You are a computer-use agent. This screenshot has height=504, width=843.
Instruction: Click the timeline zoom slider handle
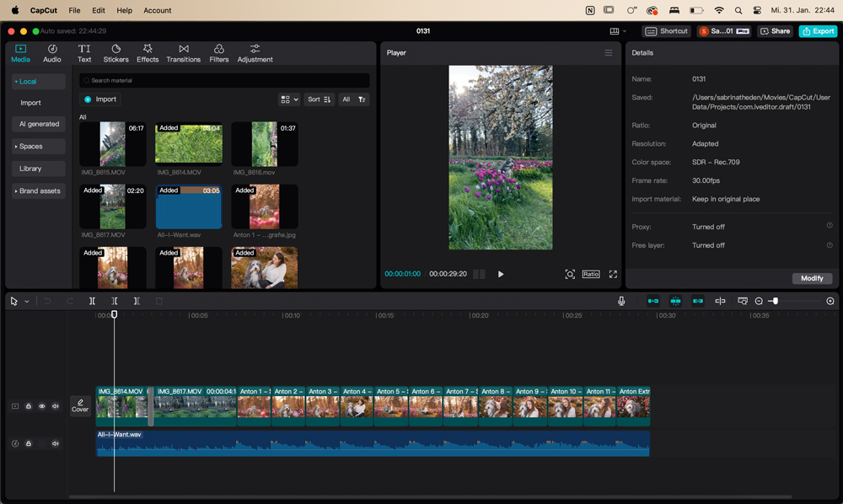(775, 301)
